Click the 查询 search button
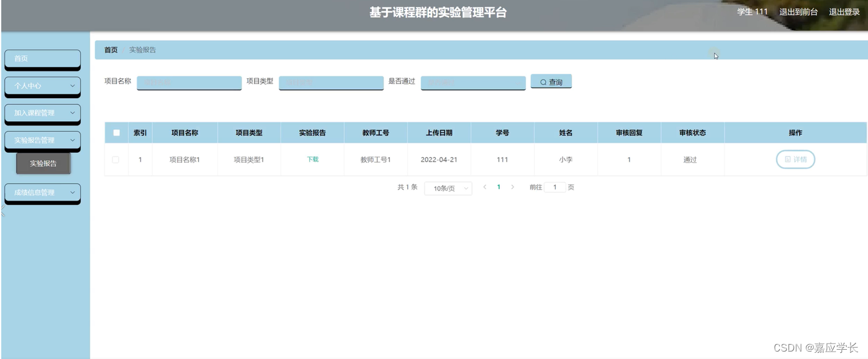868x359 pixels. [x=551, y=82]
